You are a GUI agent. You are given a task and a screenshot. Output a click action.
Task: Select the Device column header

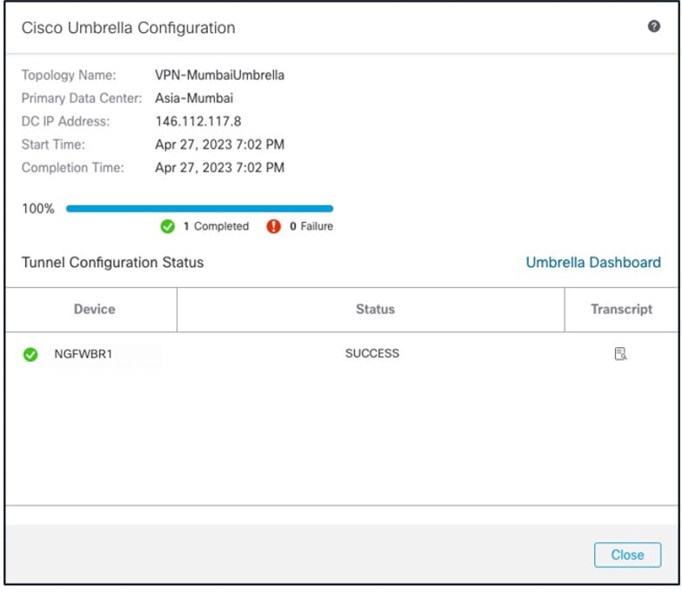point(94,310)
